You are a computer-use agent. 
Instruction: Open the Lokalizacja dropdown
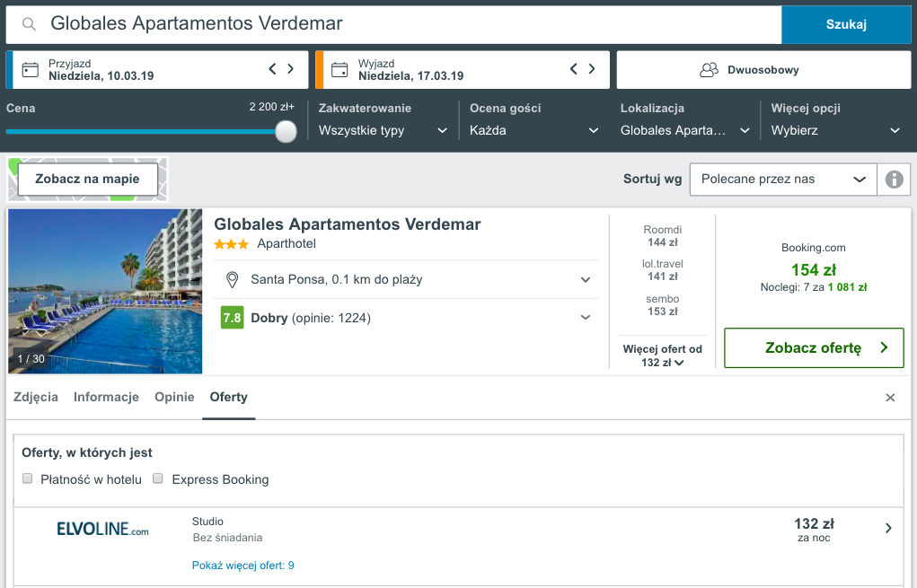684,130
